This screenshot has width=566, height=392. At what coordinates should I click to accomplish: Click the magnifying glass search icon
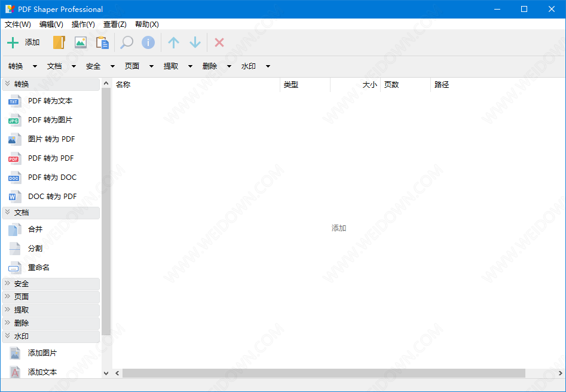(x=127, y=42)
